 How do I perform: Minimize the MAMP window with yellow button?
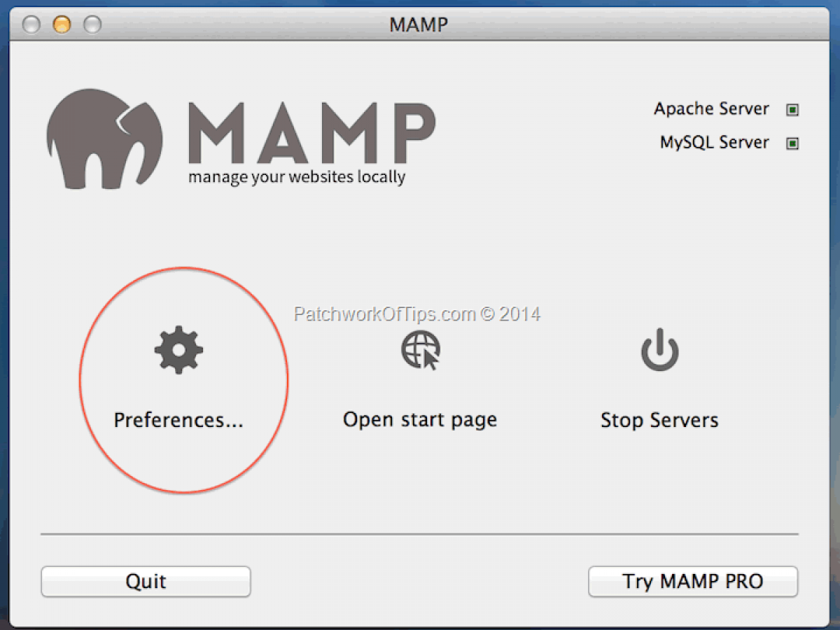[62, 24]
